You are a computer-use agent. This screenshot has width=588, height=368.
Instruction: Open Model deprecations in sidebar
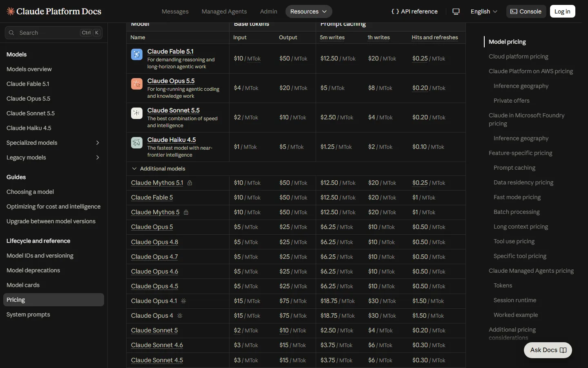click(33, 270)
